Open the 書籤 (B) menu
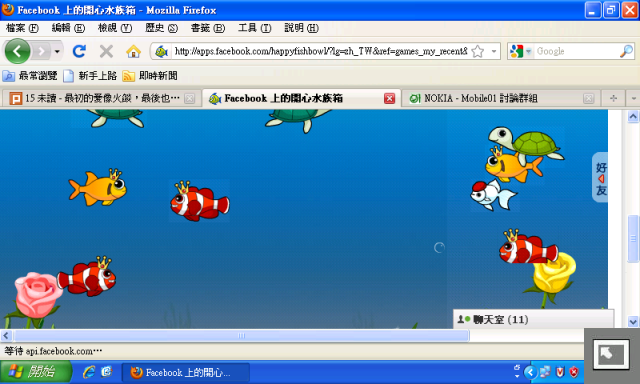The width and height of the screenshot is (640, 384). (208, 28)
